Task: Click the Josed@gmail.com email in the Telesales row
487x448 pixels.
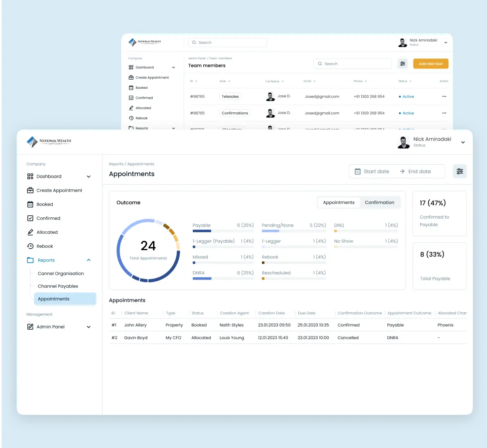Action: pyautogui.click(x=322, y=97)
